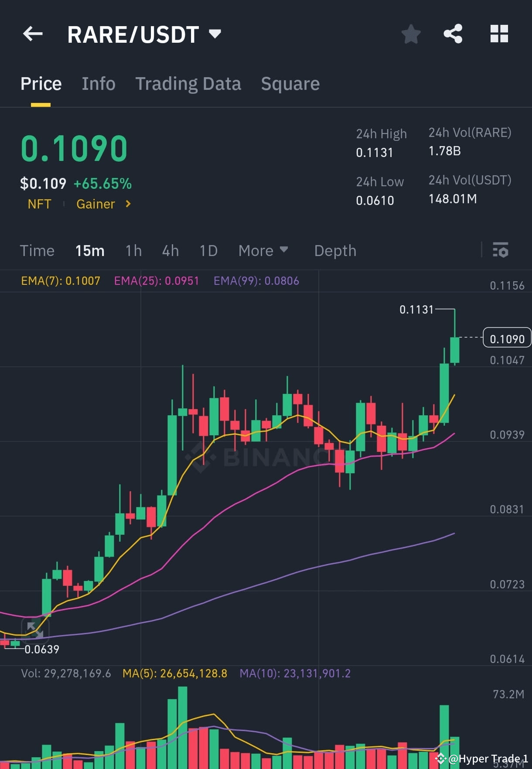The width and height of the screenshot is (532, 769).
Task: Open the trading layout grid icon
Action: click(499, 34)
